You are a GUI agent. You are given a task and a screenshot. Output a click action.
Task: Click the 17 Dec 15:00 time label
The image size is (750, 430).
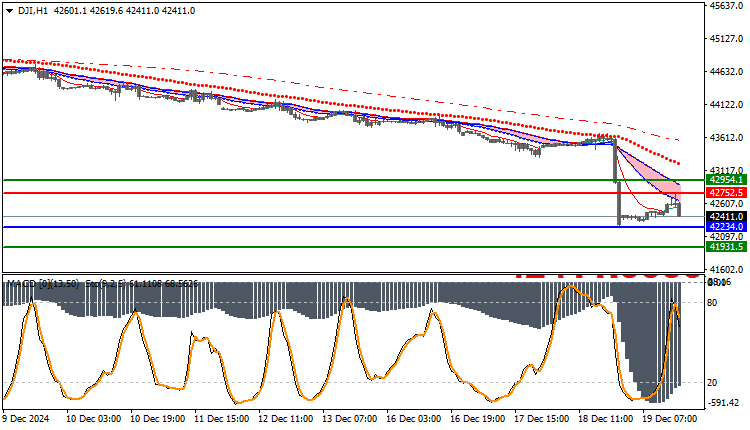coord(542,419)
